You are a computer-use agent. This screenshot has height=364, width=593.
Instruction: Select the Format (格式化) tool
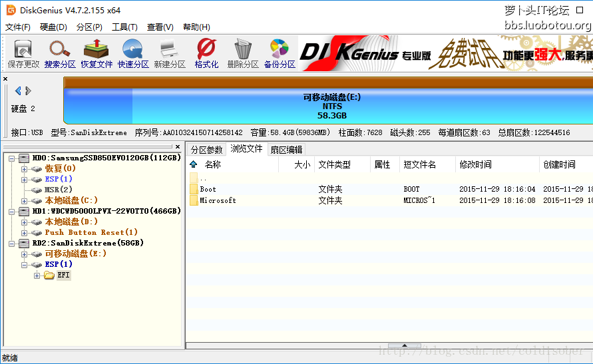(206, 54)
